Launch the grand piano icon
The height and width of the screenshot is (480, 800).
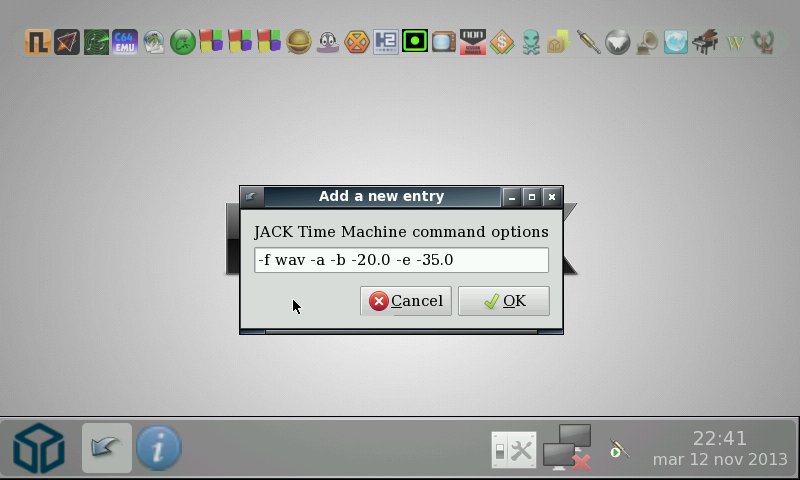click(x=705, y=42)
